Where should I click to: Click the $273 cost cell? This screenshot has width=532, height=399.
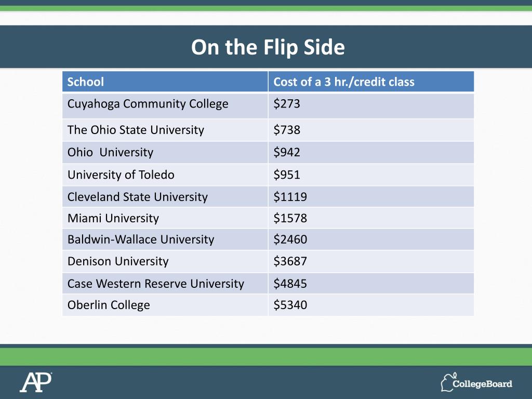(x=287, y=104)
